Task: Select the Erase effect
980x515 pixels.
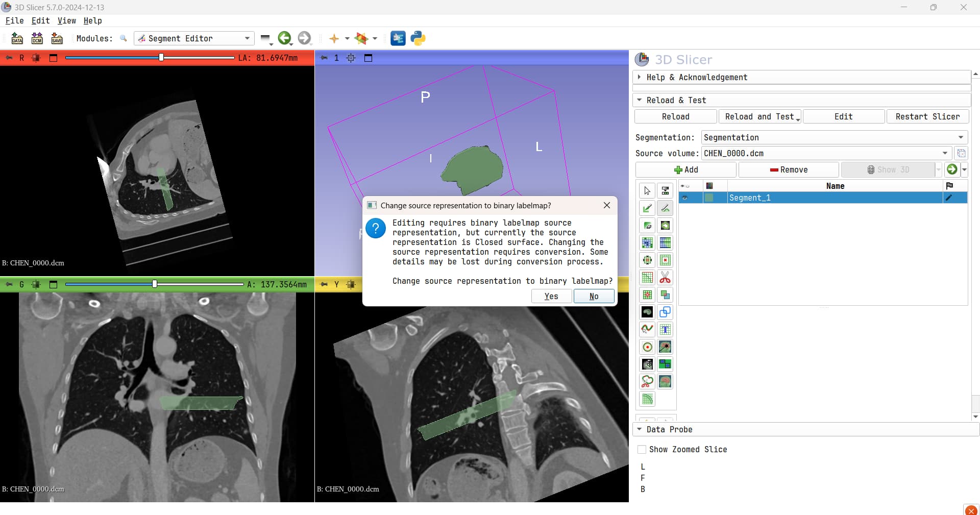Action: point(647,226)
